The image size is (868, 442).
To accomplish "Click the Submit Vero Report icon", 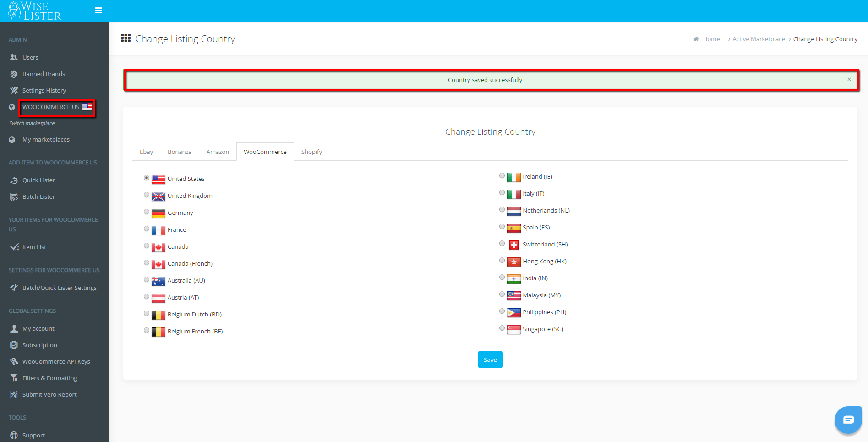I will coord(14,394).
